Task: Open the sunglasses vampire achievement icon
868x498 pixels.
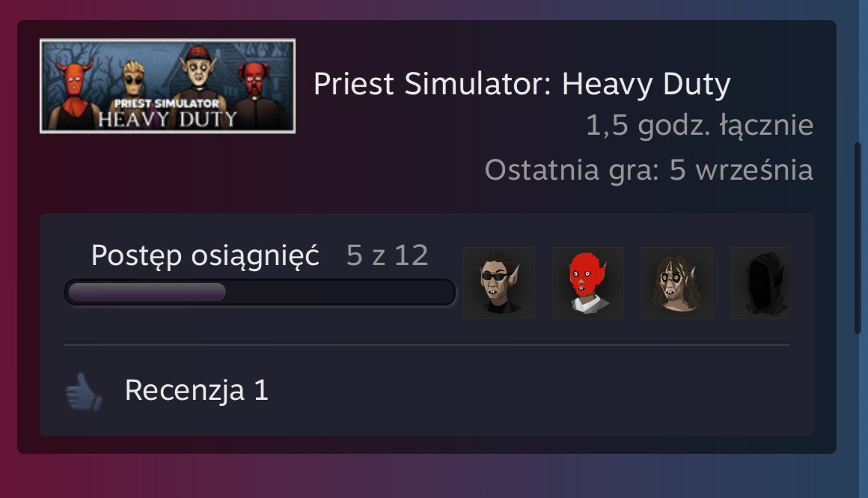Action: tap(499, 283)
